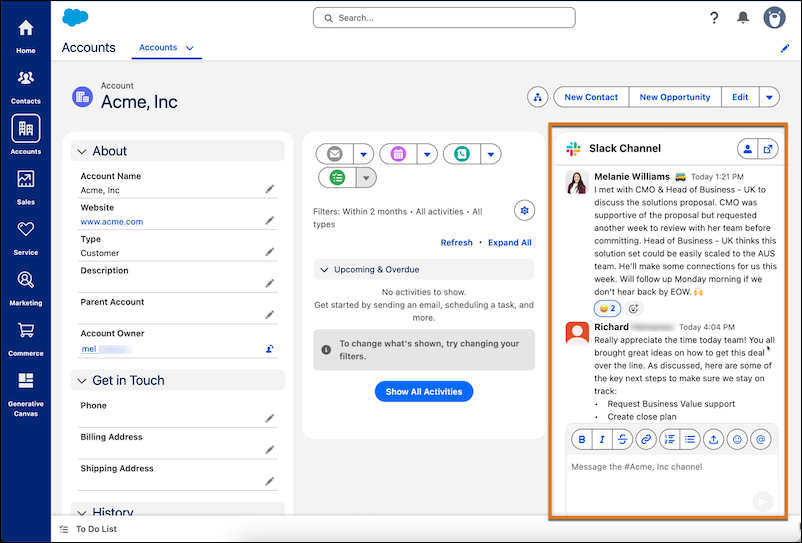Open the call button dropdown arrow
802x543 pixels.
pyautogui.click(x=491, y=154)
